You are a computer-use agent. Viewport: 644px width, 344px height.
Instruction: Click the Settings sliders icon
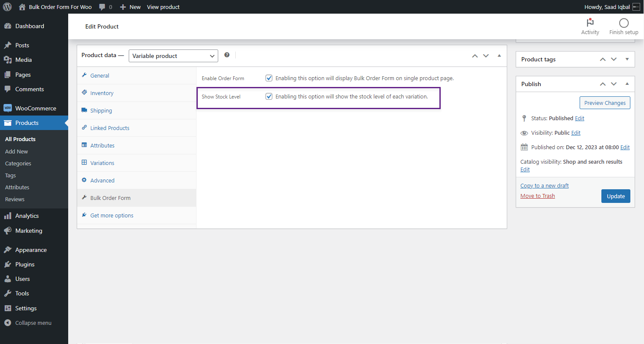click(x=8, y=308)
